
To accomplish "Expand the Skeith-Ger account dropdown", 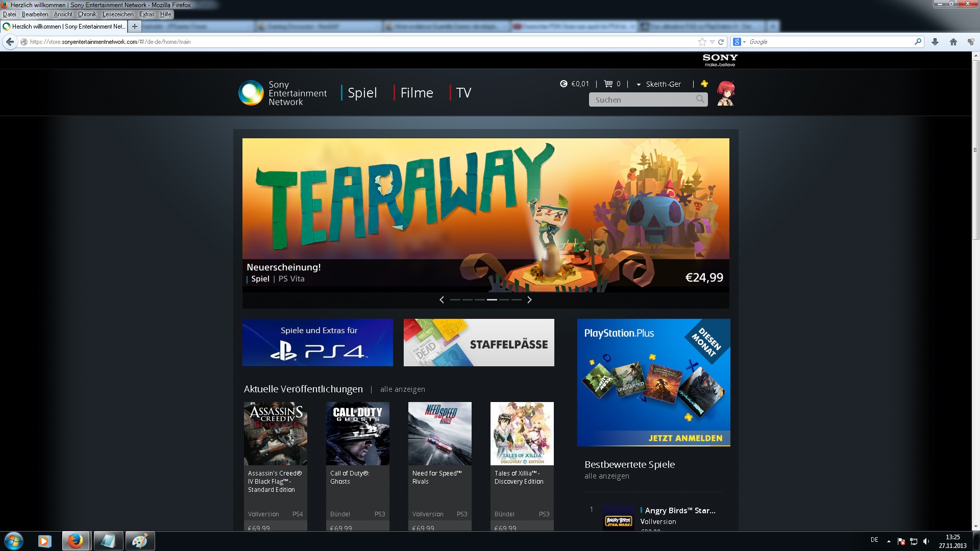I will (639, 85).
